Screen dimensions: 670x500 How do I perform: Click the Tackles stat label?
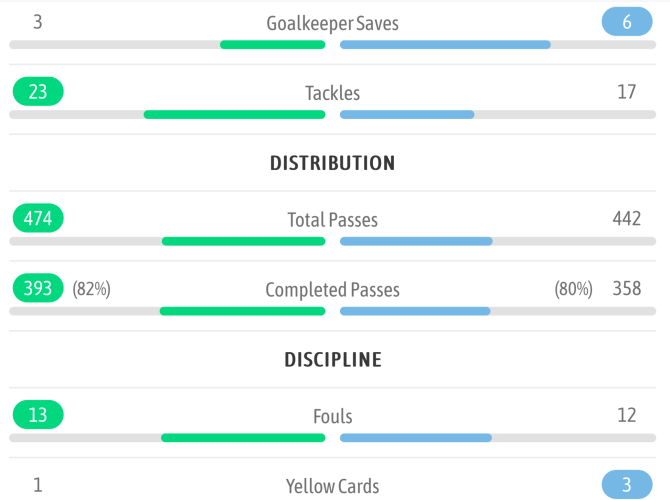tap(332, 93)
